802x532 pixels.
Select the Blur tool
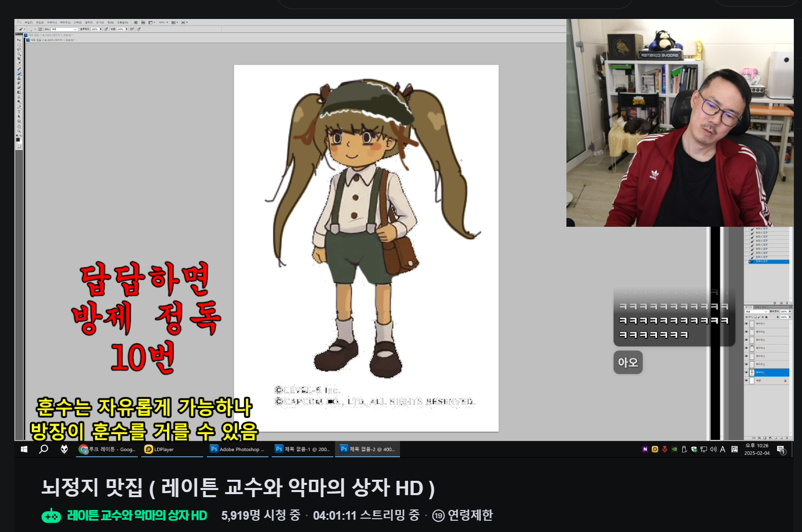point(19,97)
